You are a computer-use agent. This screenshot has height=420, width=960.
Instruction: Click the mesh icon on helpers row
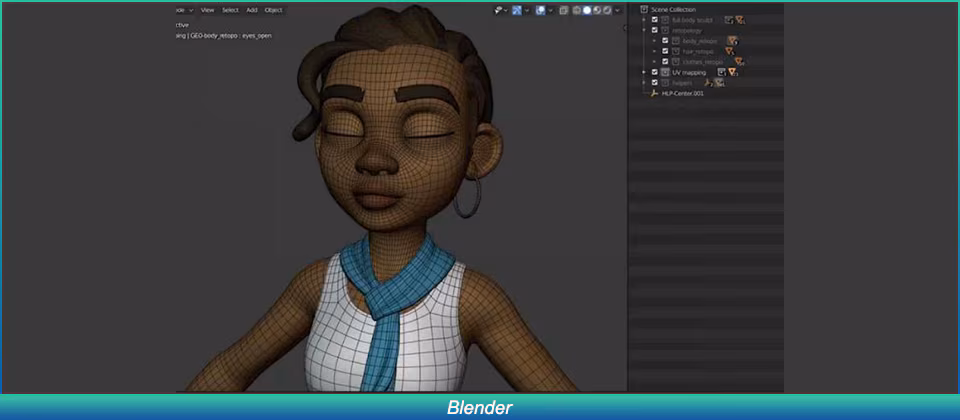719,83
